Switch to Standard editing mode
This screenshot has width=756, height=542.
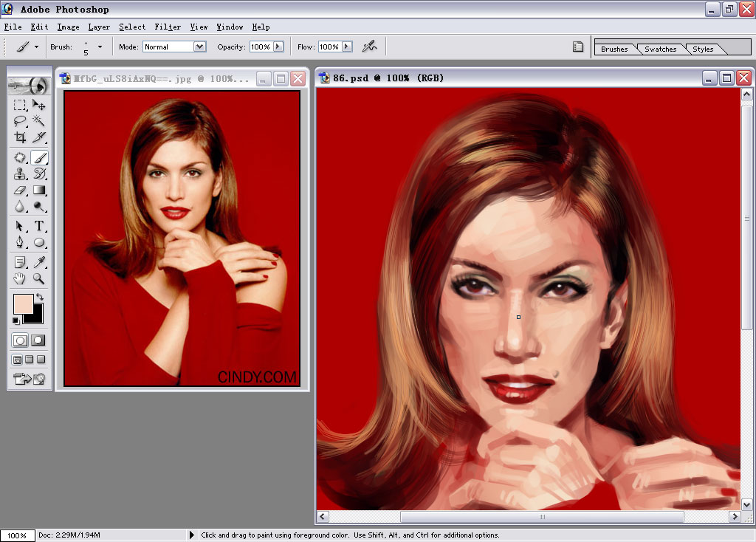20,340
